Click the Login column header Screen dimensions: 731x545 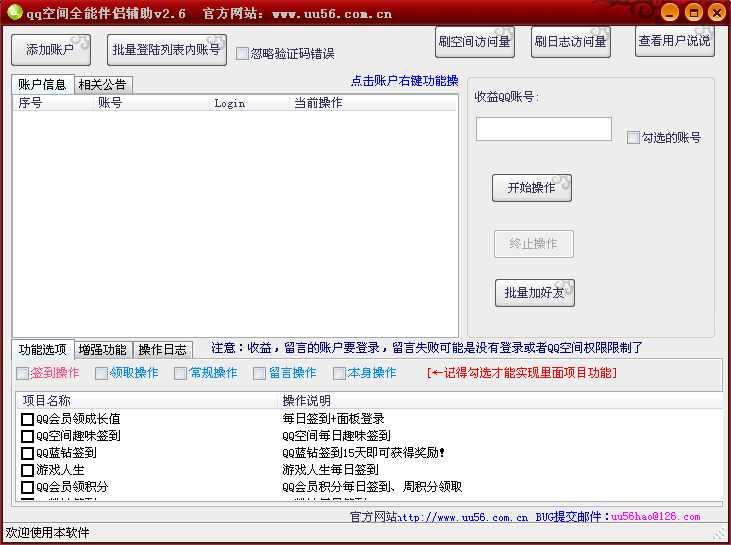tap(249, 103)
